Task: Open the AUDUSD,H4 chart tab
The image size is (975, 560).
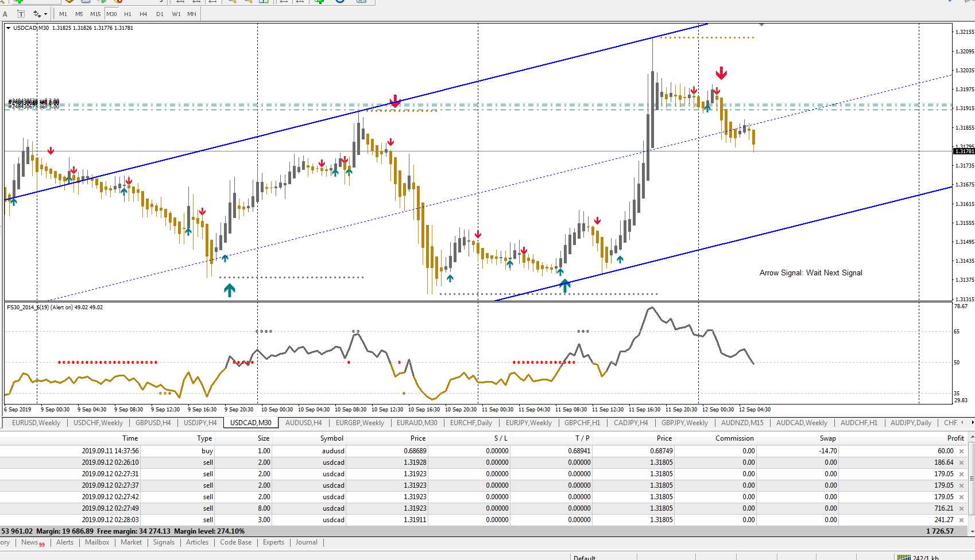Action: click(303, 423)
